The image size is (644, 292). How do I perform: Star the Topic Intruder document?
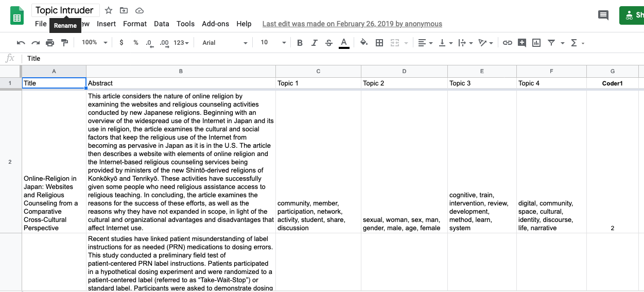(109, 10)
